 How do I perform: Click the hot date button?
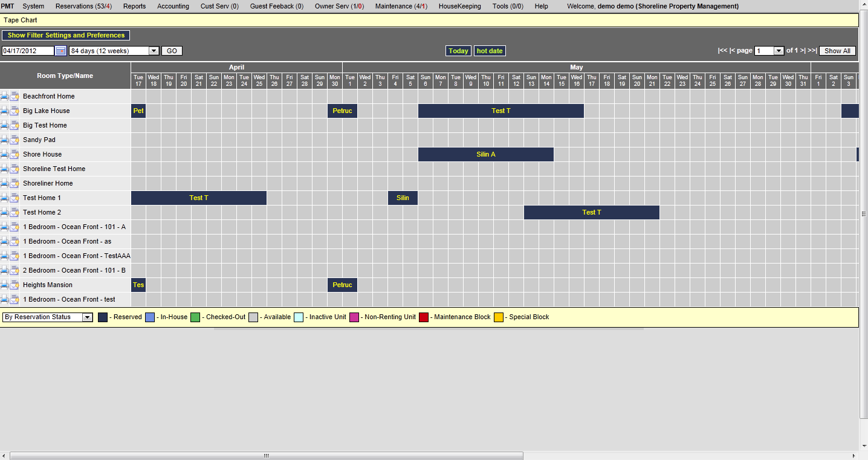[490, 51]
